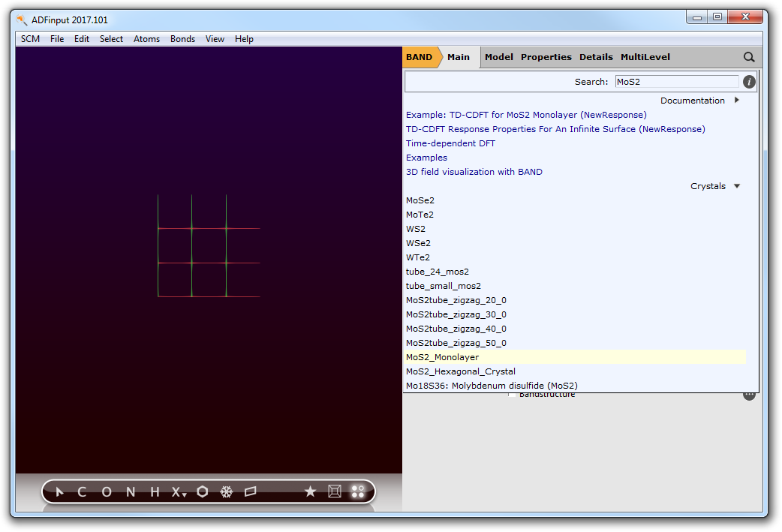Minimize the ADFinput window
782x532 pixels.
(697, 17)
